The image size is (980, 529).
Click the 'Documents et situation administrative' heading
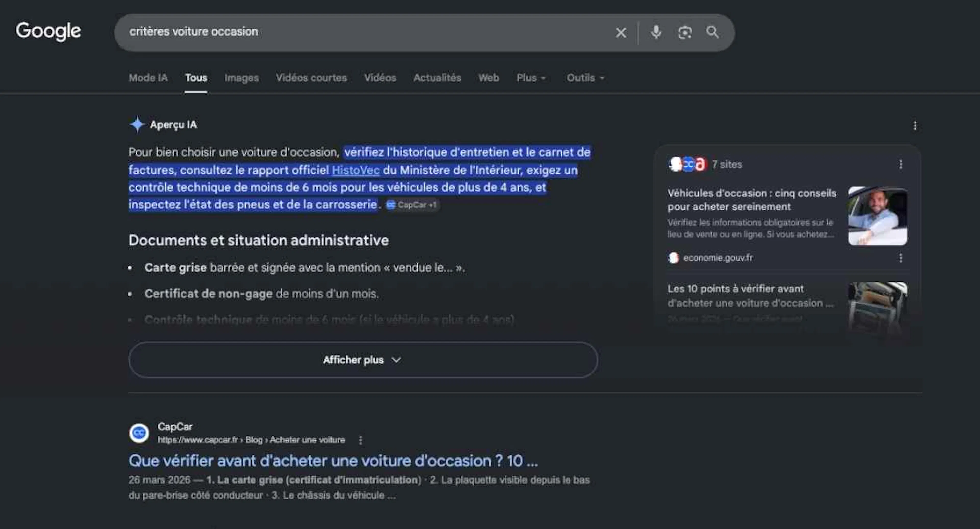(259, 240)
